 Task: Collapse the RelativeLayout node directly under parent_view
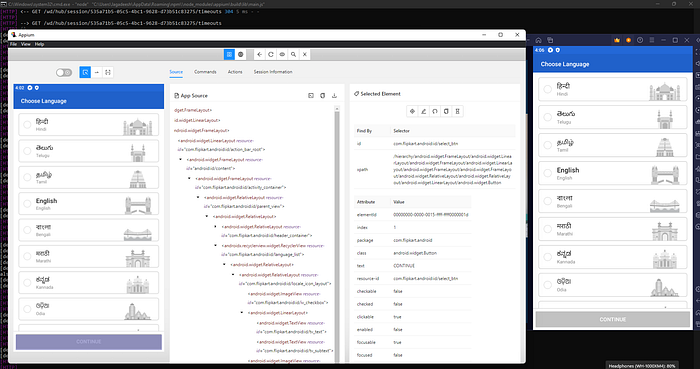[x=207, y=216]
